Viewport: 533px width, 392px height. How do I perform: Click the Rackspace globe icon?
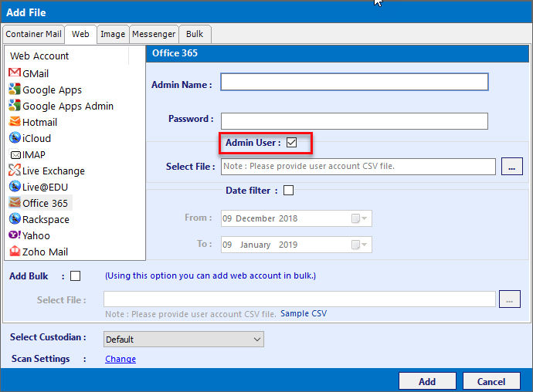(x=15, y=218)
